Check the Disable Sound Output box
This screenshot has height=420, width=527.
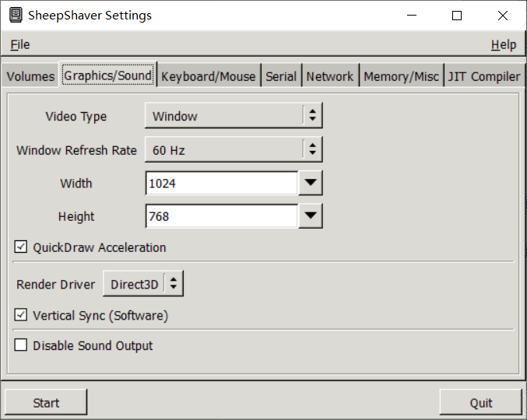coord(21,345)
